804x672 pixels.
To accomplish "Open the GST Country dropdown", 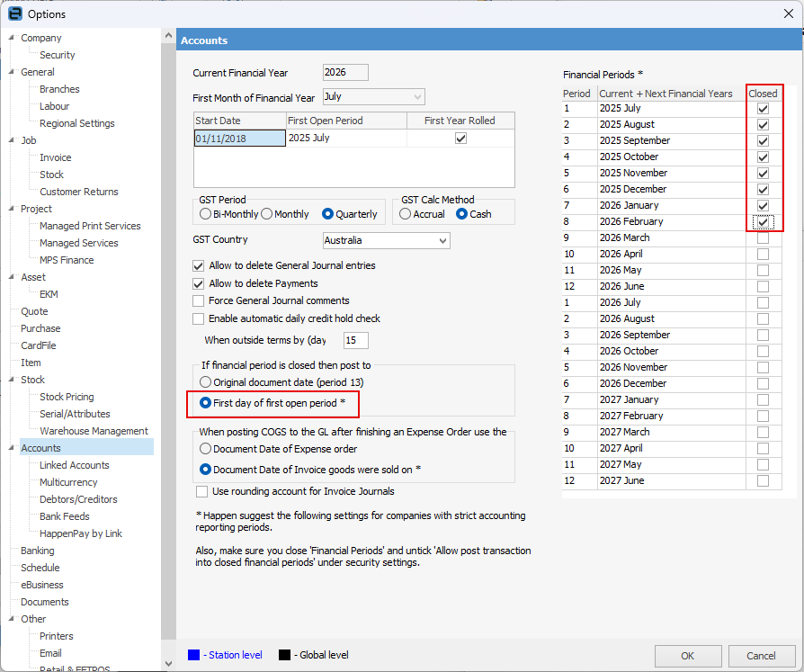I will click(x=442, y=241).
